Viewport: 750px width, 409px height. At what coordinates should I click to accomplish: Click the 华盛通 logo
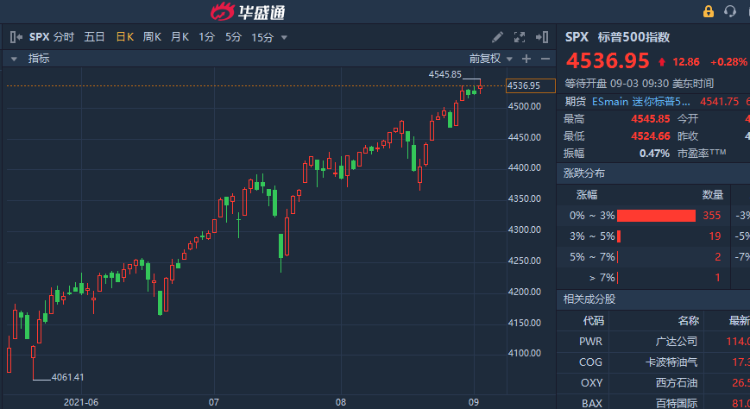(249, 12)
